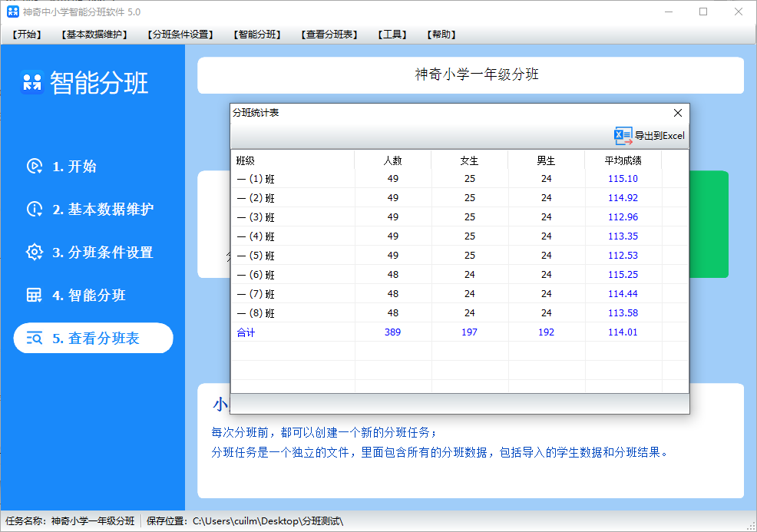
Task: Click the 神奇小学一年级分班 title banner
Action: tap(471, 75)
